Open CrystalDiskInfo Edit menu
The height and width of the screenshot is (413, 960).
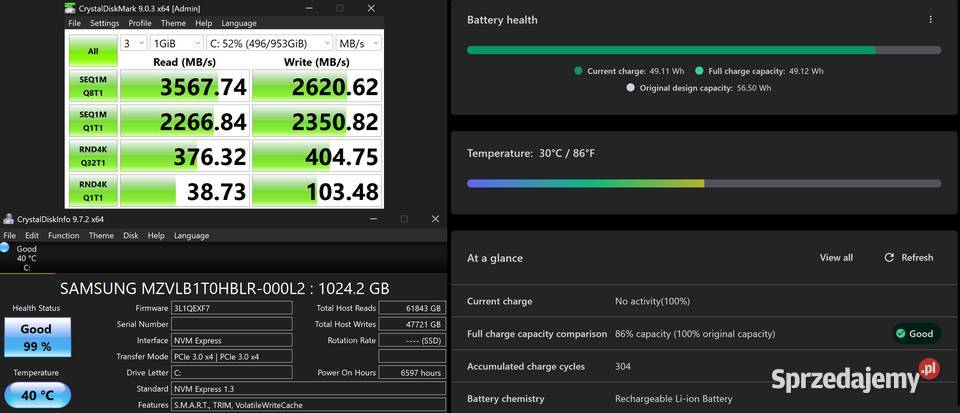(x=32, y=236)
